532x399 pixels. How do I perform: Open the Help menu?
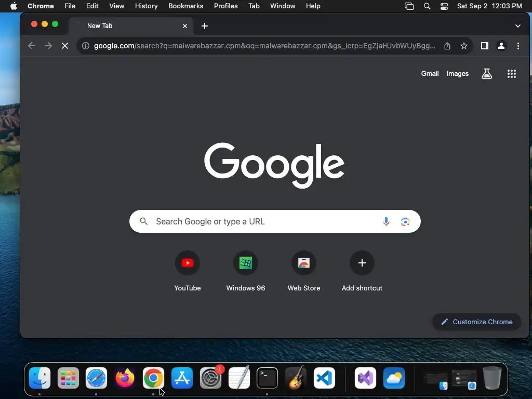313,6
